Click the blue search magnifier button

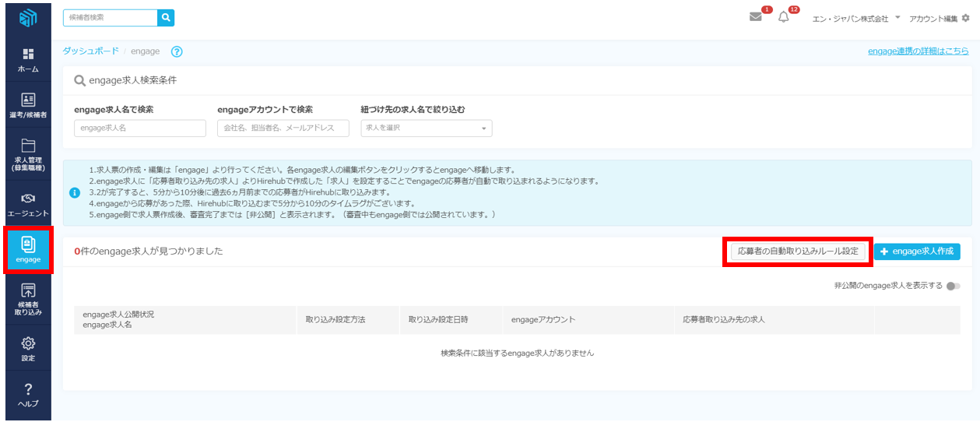click(166, 17)
